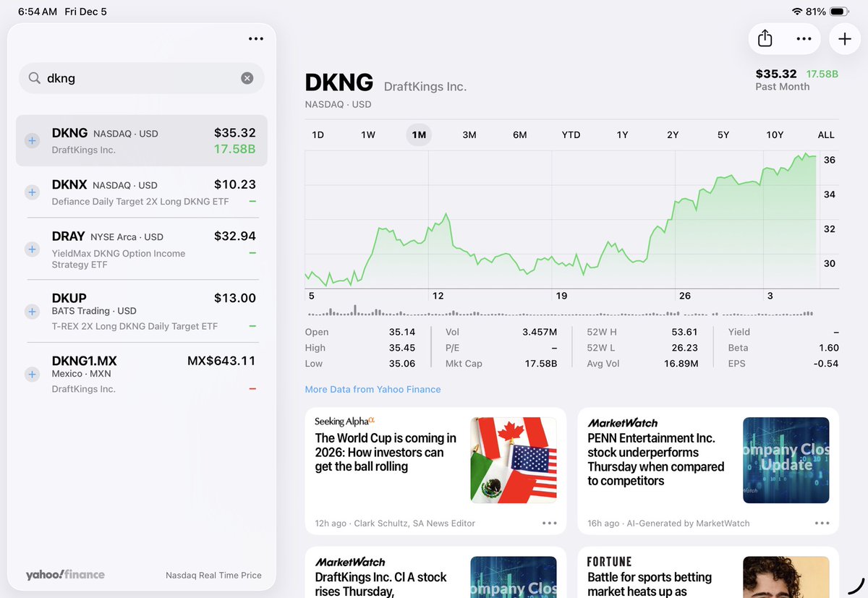Select the DKNX Defiance 2X Long ETF result
Screen dimensions: 868x598
(142, 192)
